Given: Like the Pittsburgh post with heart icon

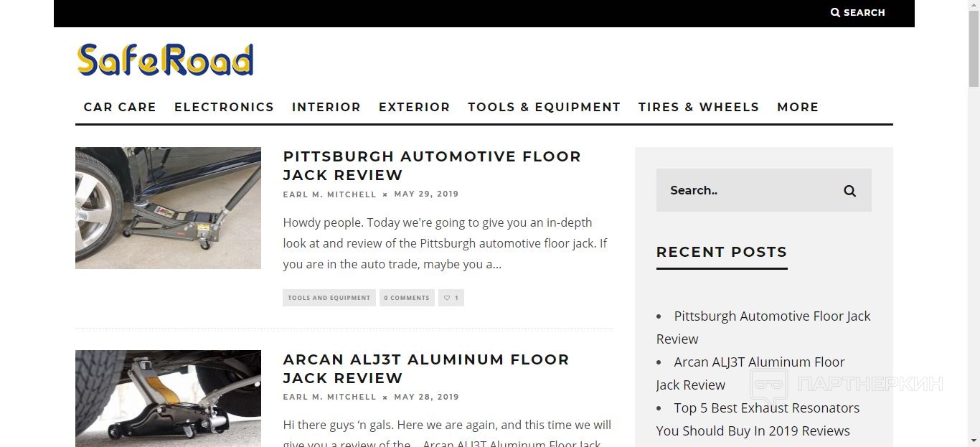Looking at the screenshot, I should tap(451, 298).
